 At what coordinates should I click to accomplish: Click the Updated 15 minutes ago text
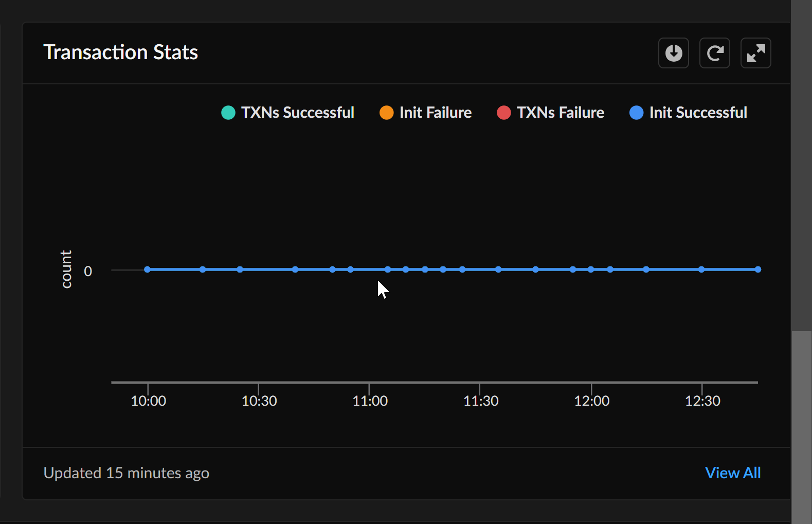click(127, 473)
